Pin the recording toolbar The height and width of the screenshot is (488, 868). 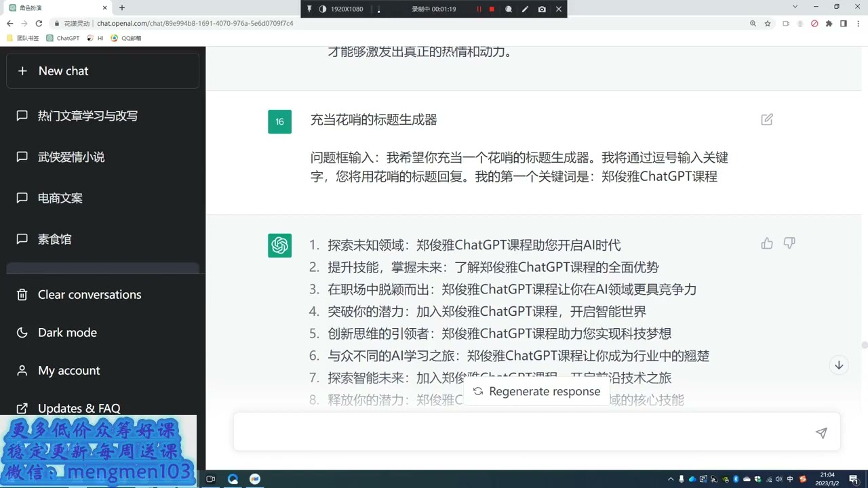(309, 9)
